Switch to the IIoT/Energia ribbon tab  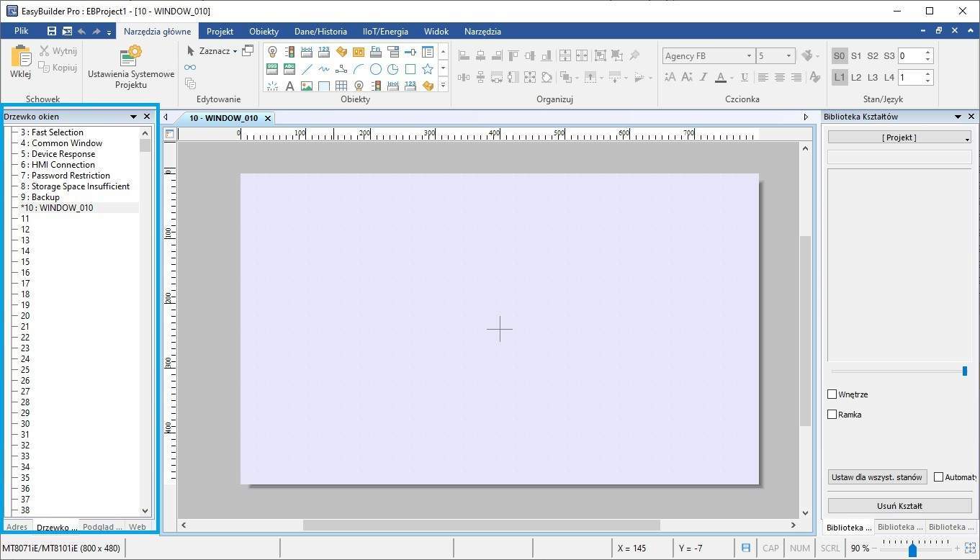coord(385,32)
